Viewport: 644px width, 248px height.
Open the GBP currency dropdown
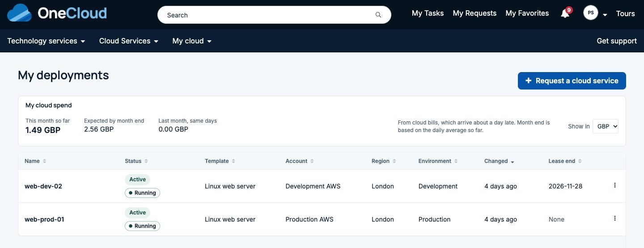(606, 126)
